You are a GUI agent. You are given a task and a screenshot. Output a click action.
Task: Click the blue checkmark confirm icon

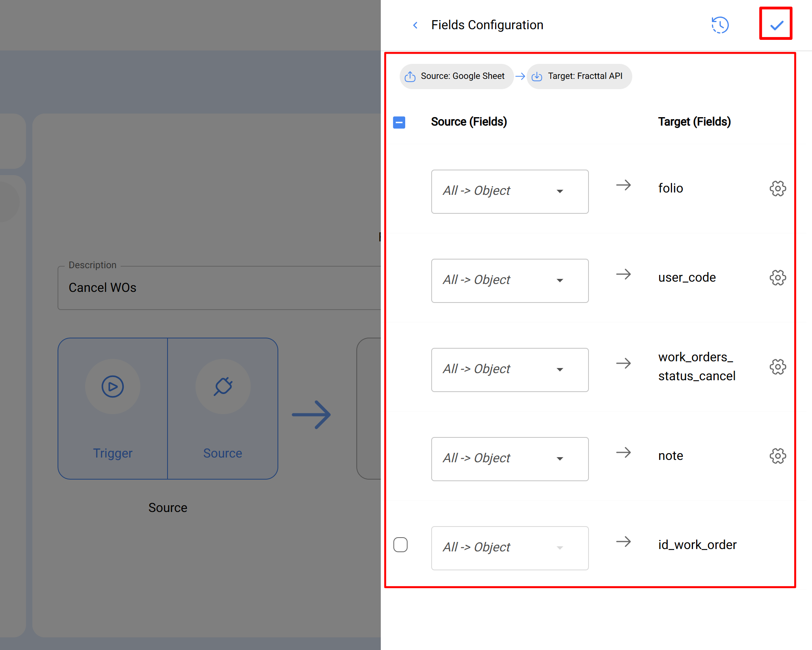tap(776, 25)
